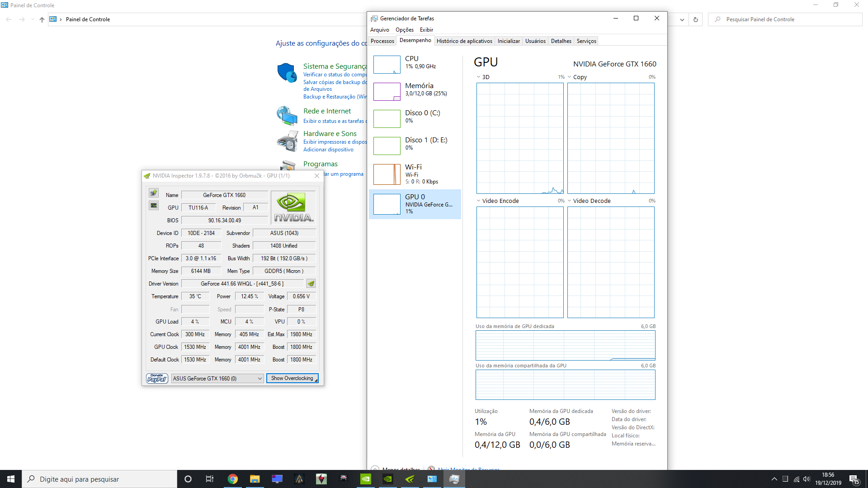
Task: Open the sensor monitoring graph icon in NVIDIA Inspector
Action: tap(154, 206)
